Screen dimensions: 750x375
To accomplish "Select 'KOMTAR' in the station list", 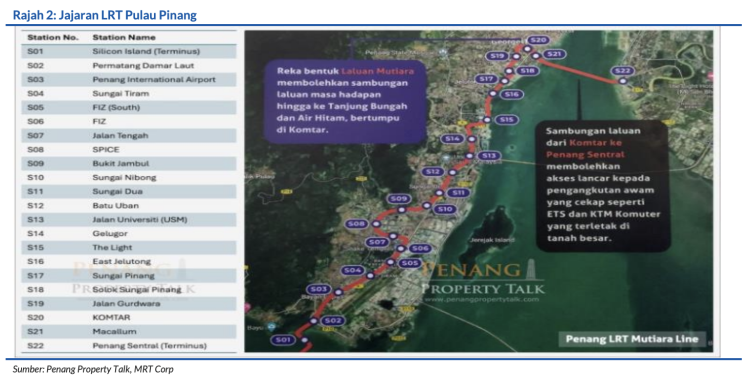I will click(x=111, y=318).
